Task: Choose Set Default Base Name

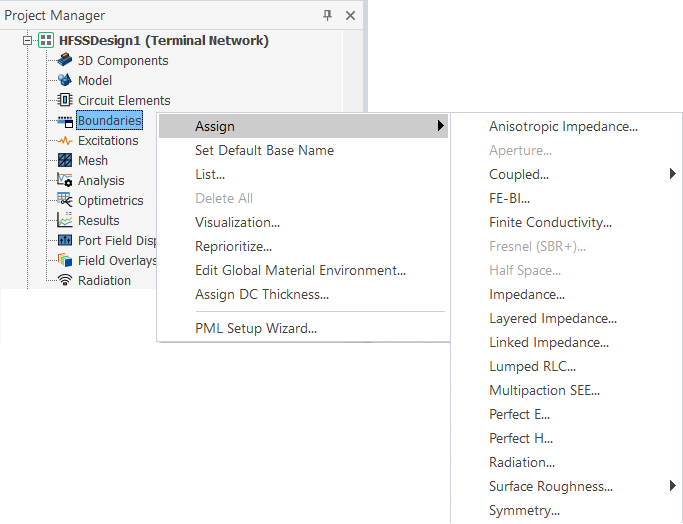Action: click(x=264, y=150)
